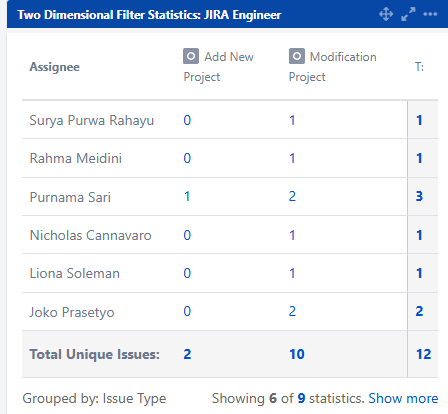Open Surya Purwa Rahayu's Add New Project count
The height and width of the screenshot is (414, 448).
click(187, 120)
